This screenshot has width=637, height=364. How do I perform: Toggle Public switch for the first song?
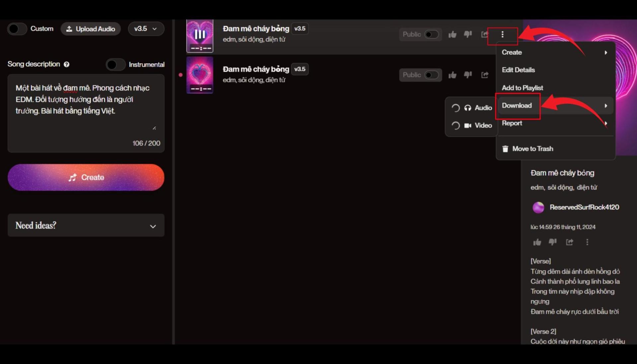[431, 34]
